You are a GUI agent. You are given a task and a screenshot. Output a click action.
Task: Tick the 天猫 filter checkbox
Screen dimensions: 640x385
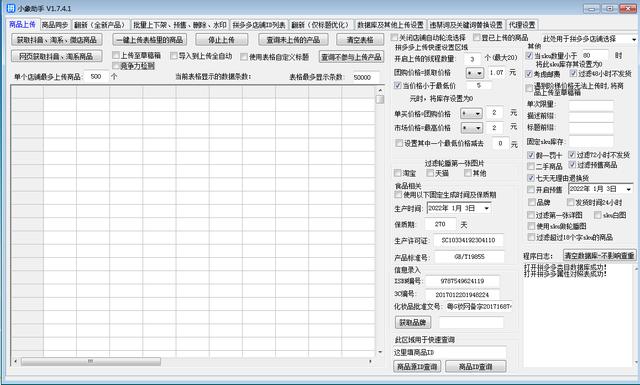430,173
